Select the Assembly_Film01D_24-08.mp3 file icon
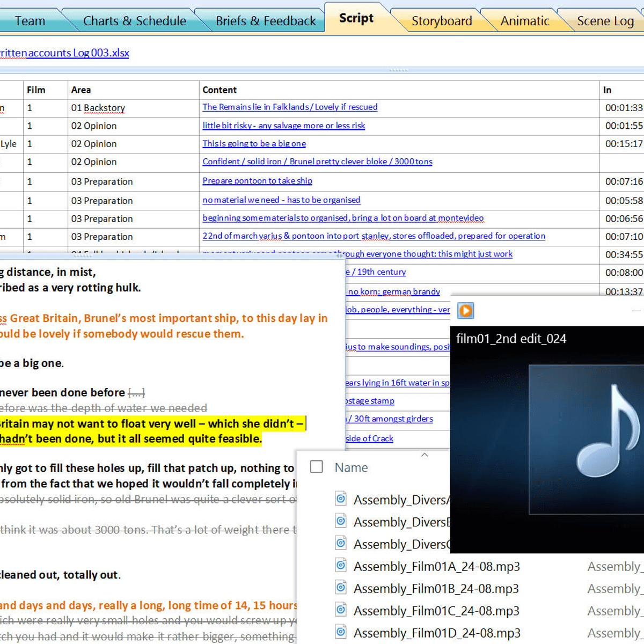 pyautogui.click(x=340, y=632)
